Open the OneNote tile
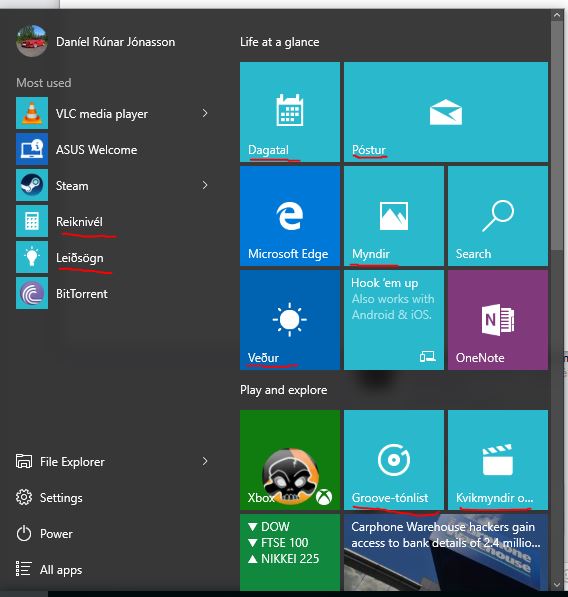 tap(498, 320)
